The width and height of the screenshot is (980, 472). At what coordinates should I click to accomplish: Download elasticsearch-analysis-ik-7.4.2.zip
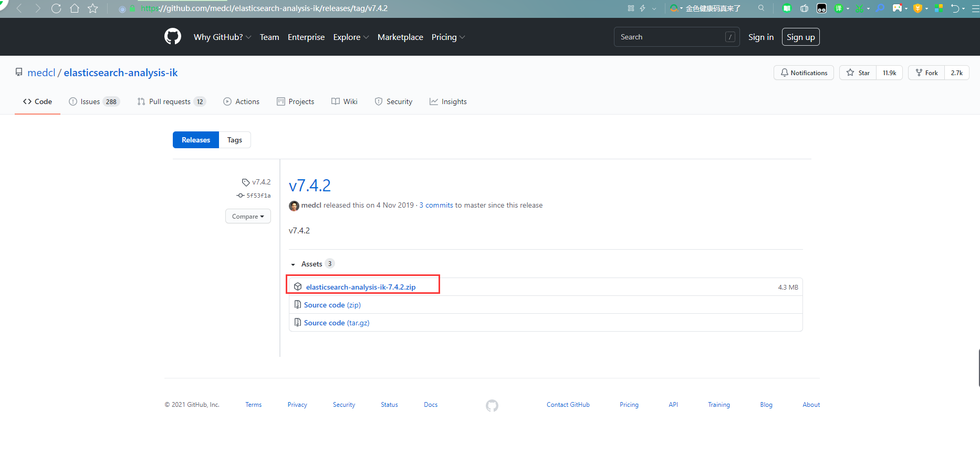pos(361,287)
